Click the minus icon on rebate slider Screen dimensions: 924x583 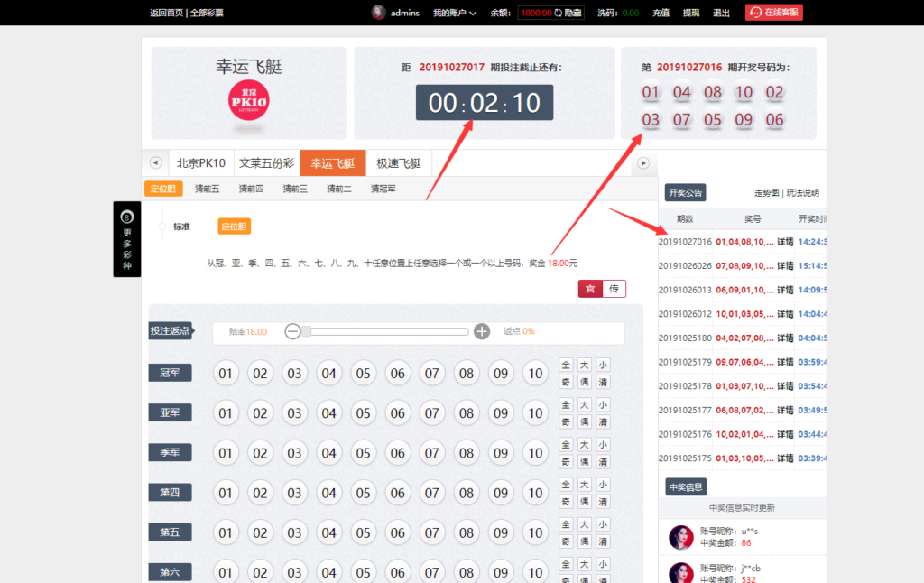click(292, 331)
